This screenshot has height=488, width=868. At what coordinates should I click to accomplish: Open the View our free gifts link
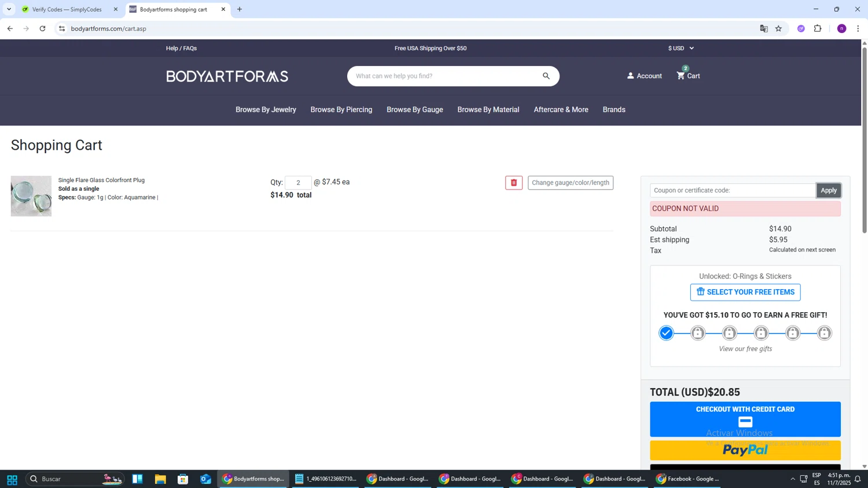(745, 349)
